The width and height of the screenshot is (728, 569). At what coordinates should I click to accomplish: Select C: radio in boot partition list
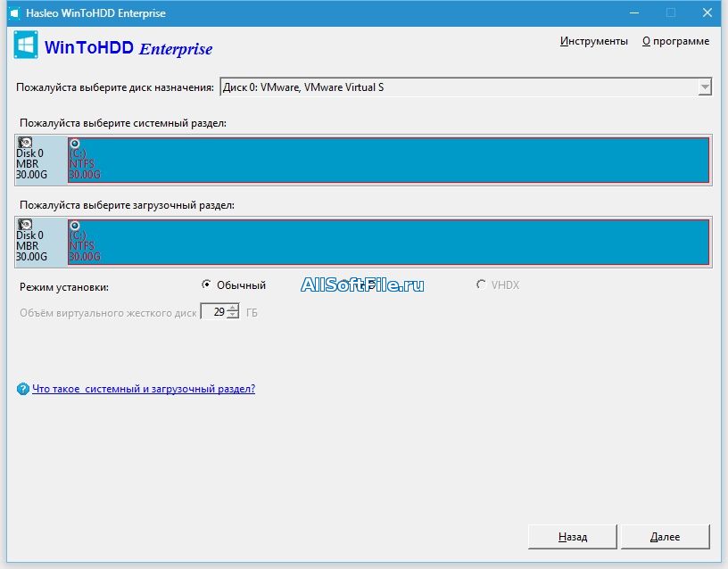click(x=74, y=226)
